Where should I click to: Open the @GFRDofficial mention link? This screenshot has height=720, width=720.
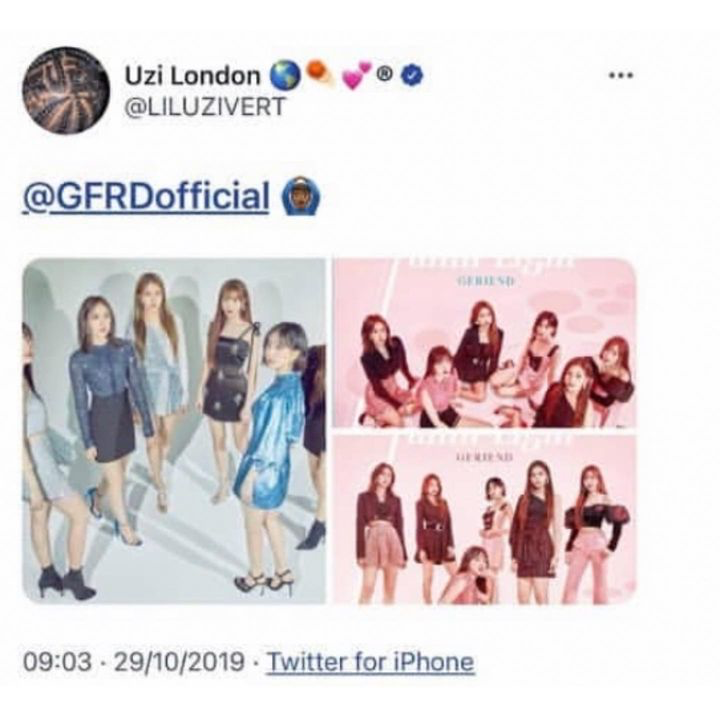(146, 197)
